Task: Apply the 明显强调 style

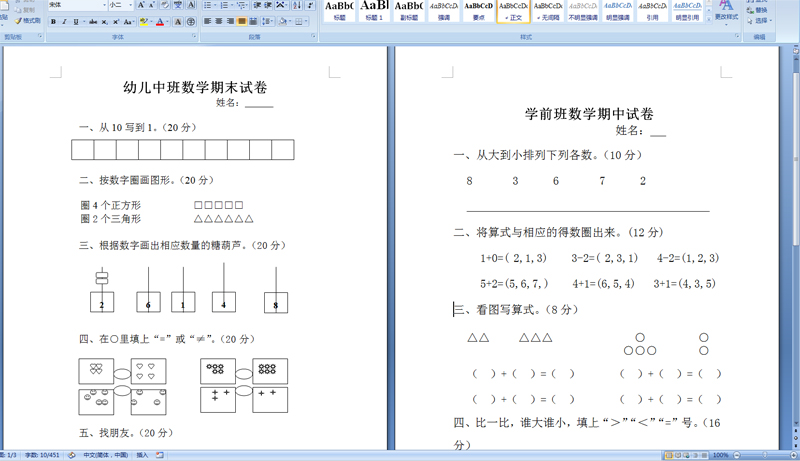Action: tap(617, 11)
